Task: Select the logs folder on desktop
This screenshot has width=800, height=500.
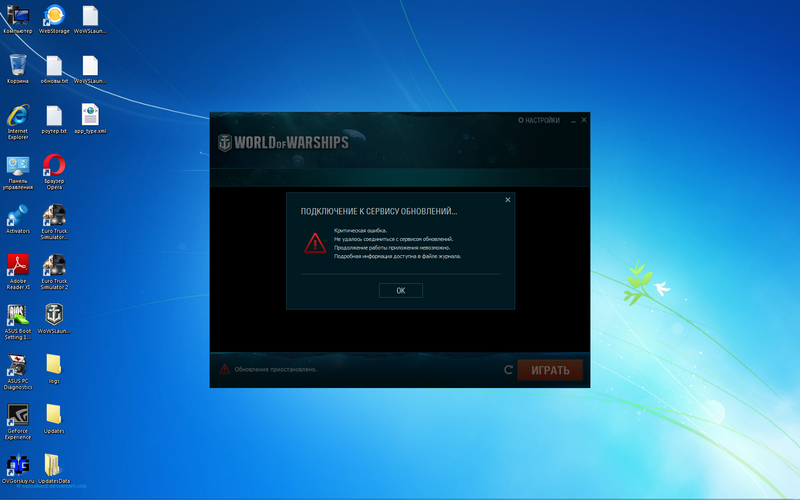Action: [54, 369]
